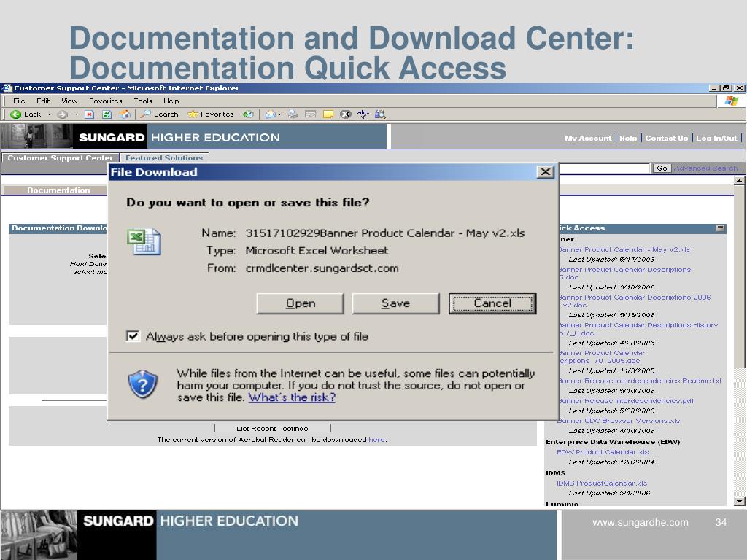Viewport: 747px width, 560px height.
Task: Click the SunGard Higher Education logo banner
Action: [194, 137]
